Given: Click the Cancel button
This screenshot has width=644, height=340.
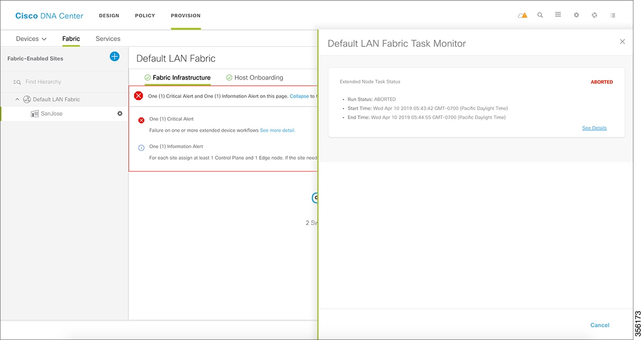Looking at the screenshot, I should (600, 325).
